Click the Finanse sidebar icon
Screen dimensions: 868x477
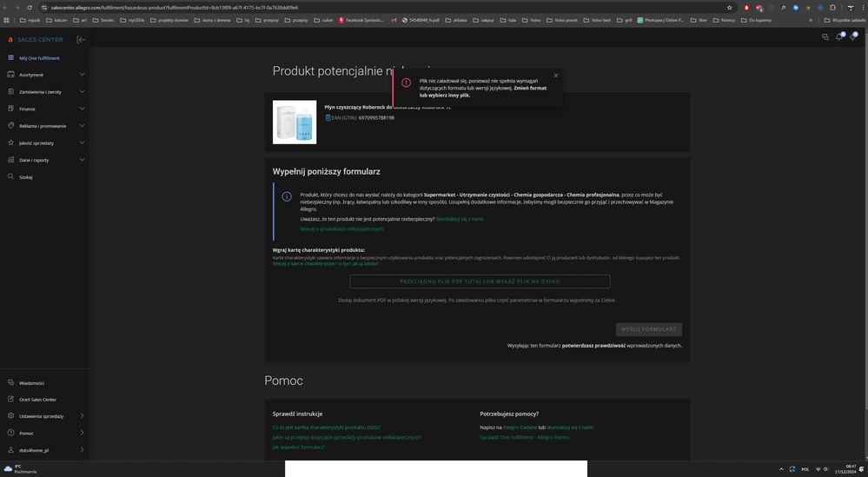[10, 109]
